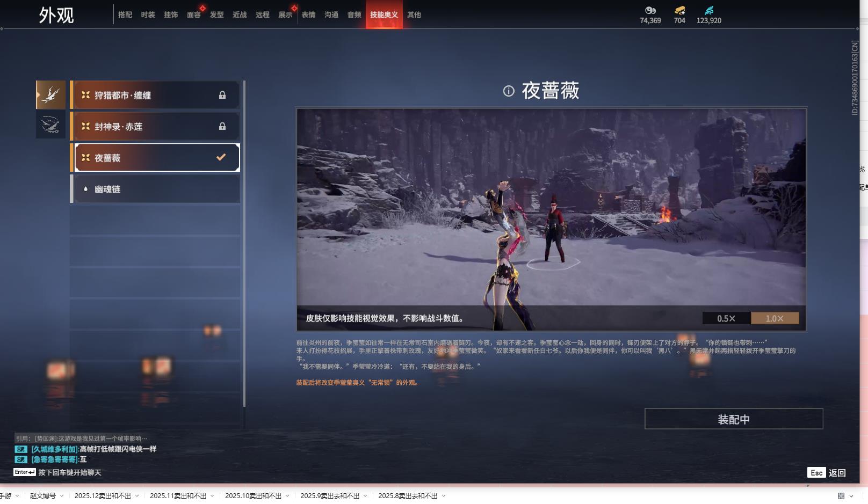
Task: Click the grid view icon in the spreadsheet bar
Action: coord(841,496)
